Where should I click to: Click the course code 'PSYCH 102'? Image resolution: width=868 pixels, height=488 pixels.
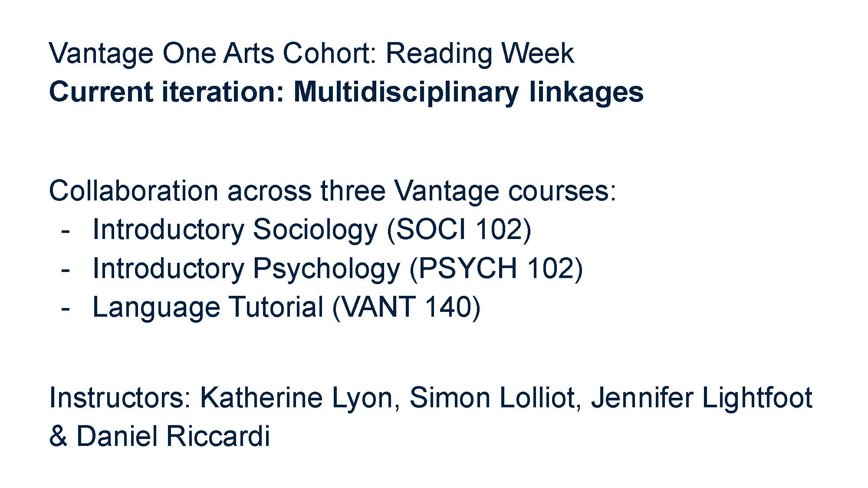click(x=496, y=268)
